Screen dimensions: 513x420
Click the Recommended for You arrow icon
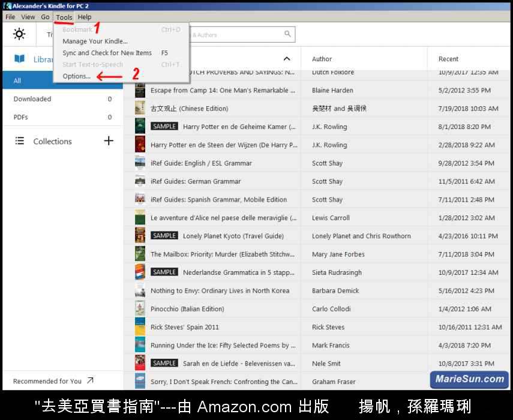coord(90,381)
